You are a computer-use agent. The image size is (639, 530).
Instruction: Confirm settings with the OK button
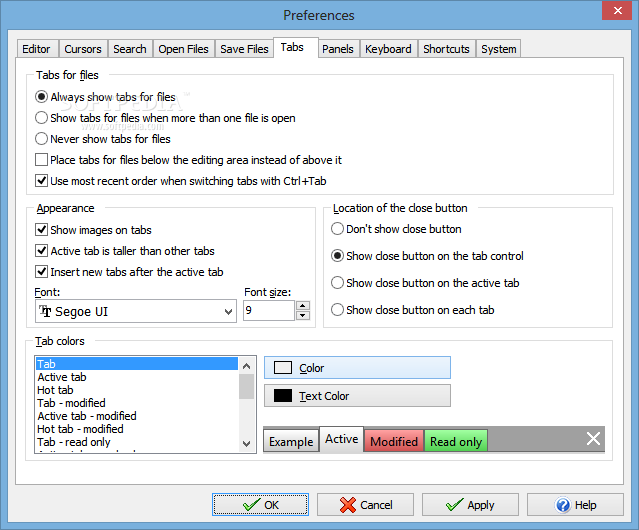(x=260, y=505)
